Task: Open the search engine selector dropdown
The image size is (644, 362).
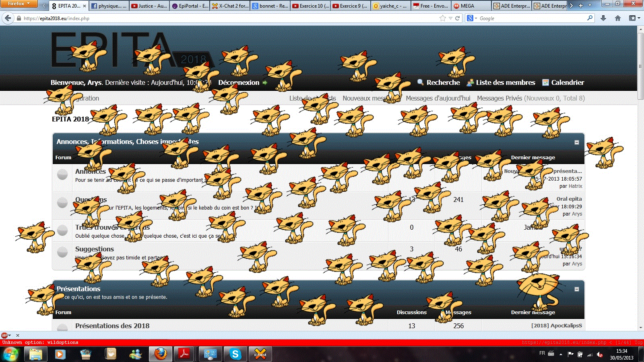Action: point(472,18)
